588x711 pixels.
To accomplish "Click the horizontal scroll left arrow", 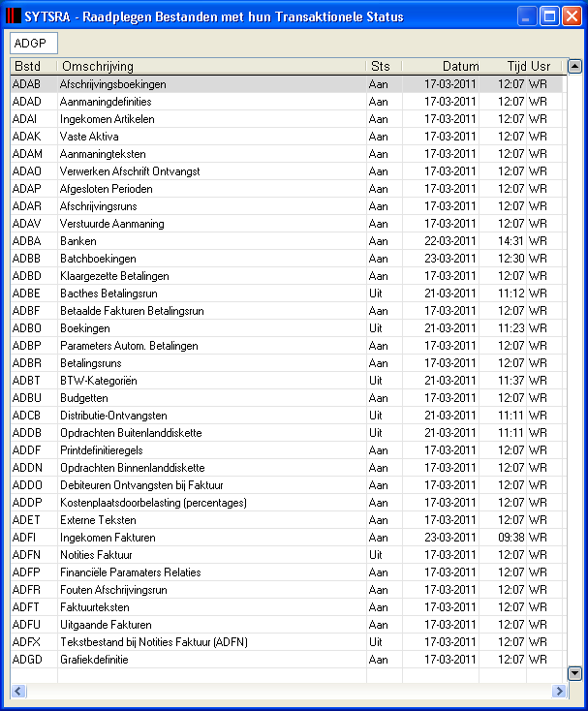I will [x=18, y=691].
